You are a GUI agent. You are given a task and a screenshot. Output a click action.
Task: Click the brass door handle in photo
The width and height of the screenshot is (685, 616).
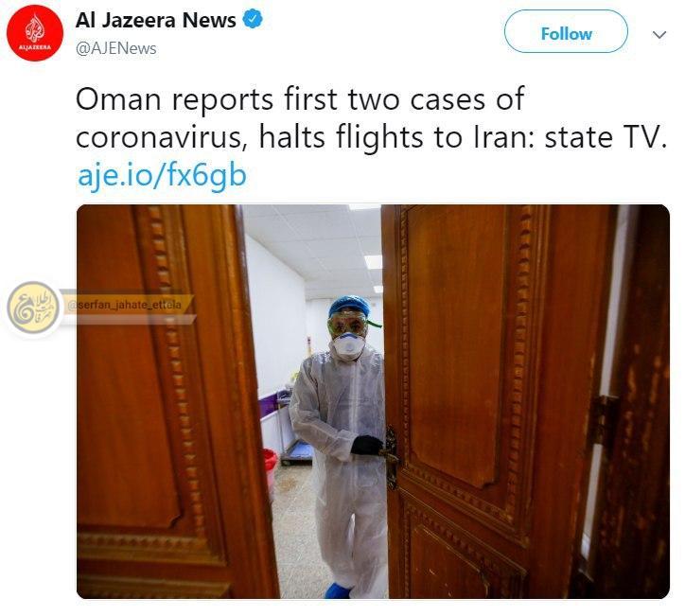[x=390, y=456]
